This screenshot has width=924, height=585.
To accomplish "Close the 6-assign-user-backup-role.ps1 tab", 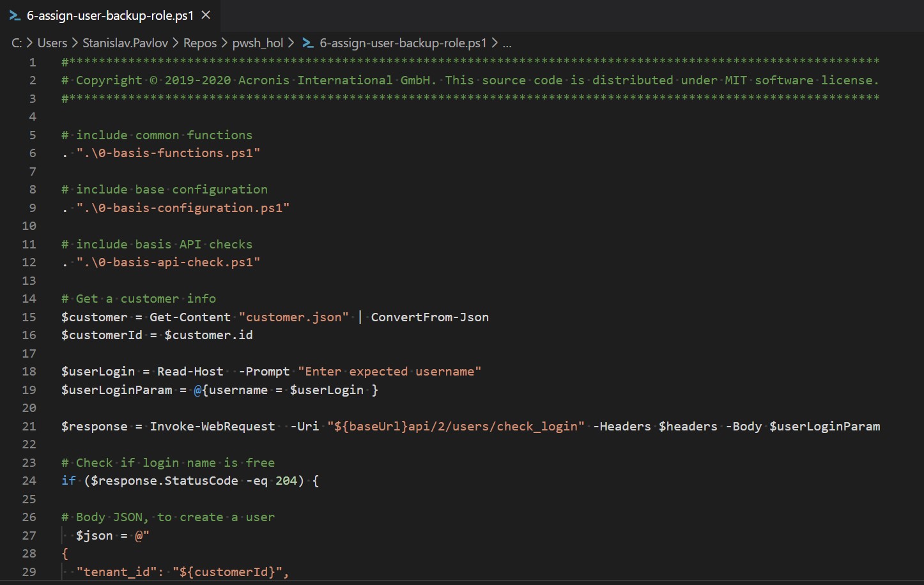I will point(206,15).
